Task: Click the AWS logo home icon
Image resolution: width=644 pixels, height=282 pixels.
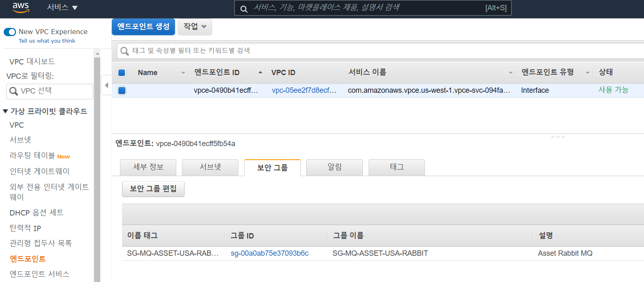Action: coord(21,7)
